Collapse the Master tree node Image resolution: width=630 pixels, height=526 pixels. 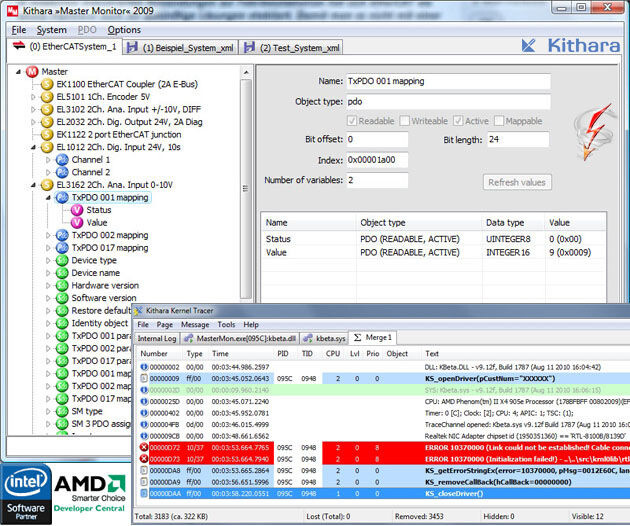[18, 72]
